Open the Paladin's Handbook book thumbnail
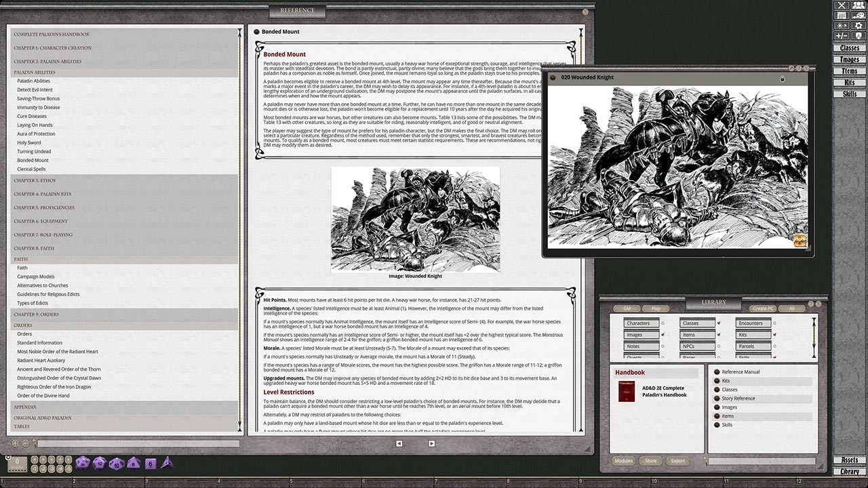 [627, 392]
